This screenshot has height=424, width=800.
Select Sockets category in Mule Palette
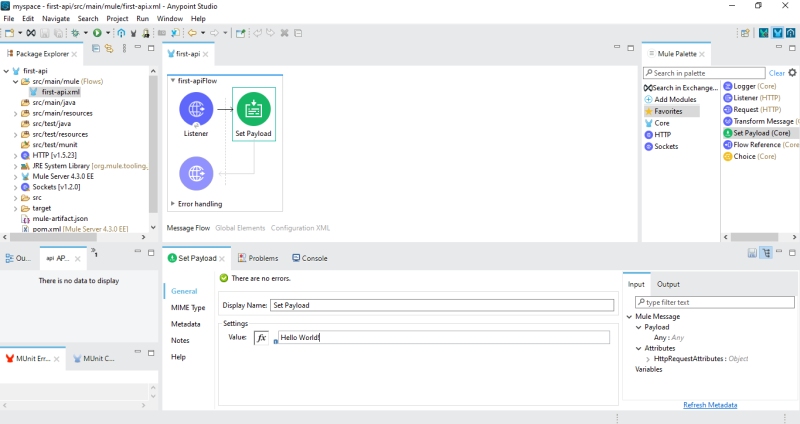(x=662, y=146)
